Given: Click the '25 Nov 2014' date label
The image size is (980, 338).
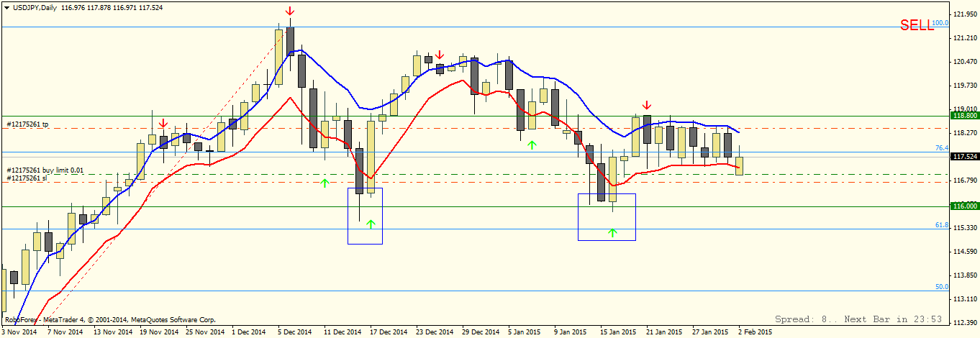Looking at the screenshot, I should pyautogui.click(x=205, y=332).
